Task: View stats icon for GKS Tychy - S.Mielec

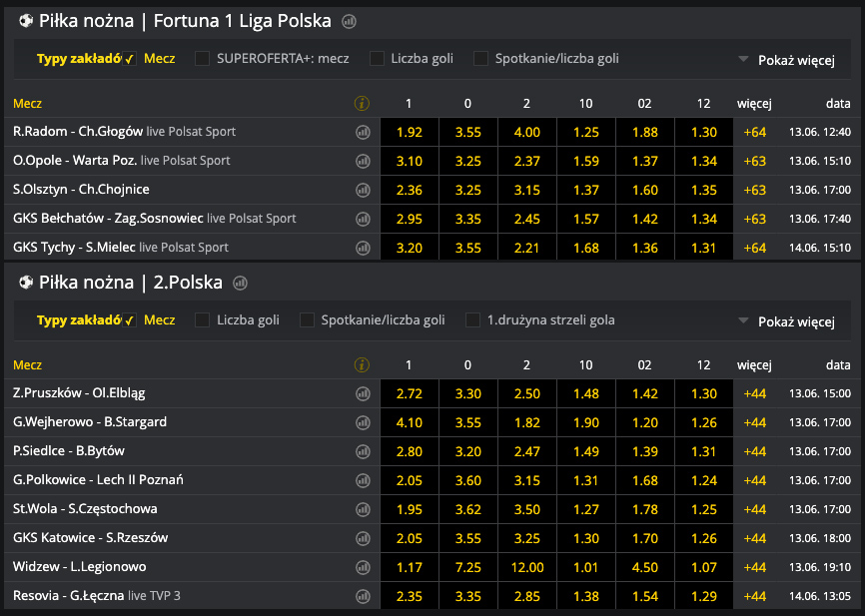Action: 362,248
